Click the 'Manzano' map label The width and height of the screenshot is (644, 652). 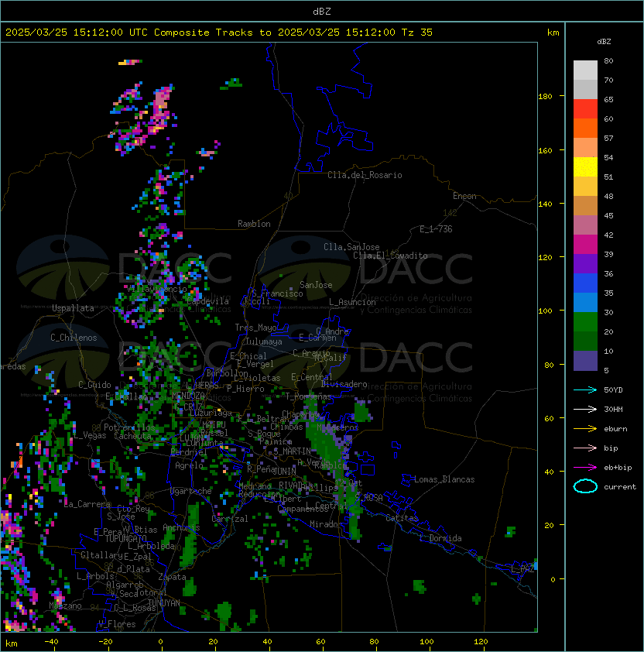coord(65,606)
